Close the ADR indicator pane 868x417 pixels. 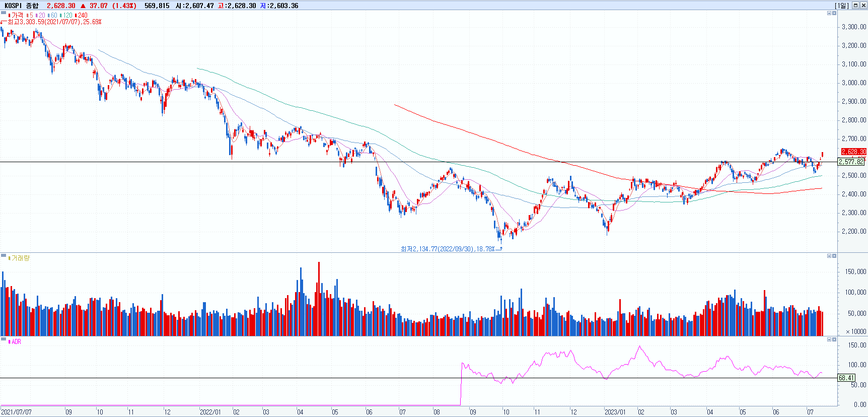point(834,339)
